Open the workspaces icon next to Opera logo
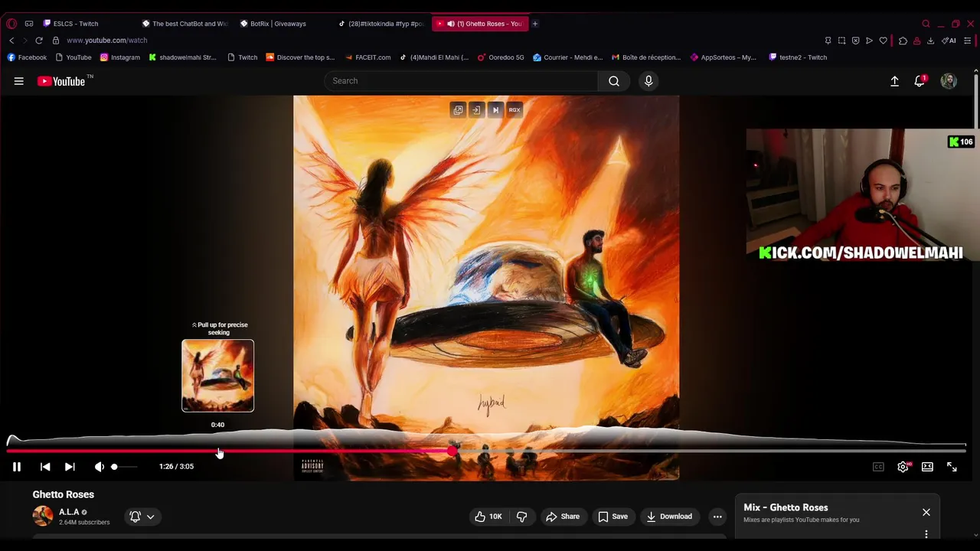 (29, 24)
